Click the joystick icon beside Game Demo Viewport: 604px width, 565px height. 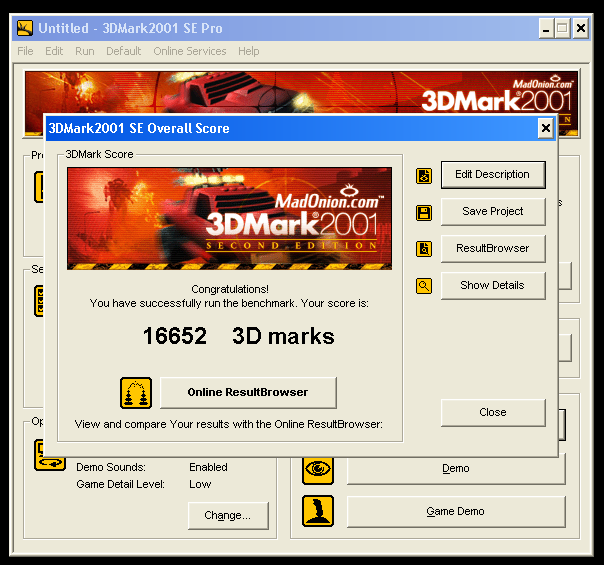click(318, 511)
